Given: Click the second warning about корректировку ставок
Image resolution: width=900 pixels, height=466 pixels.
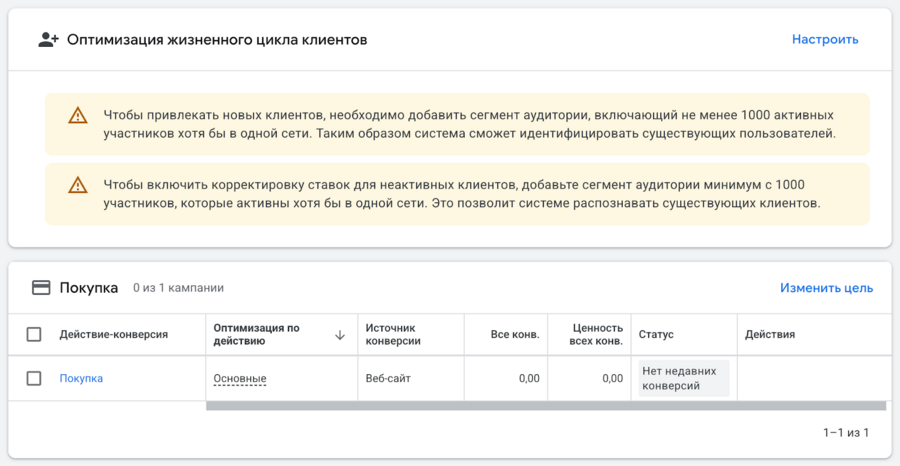Looking at the screenshot, I should [457, 195].
